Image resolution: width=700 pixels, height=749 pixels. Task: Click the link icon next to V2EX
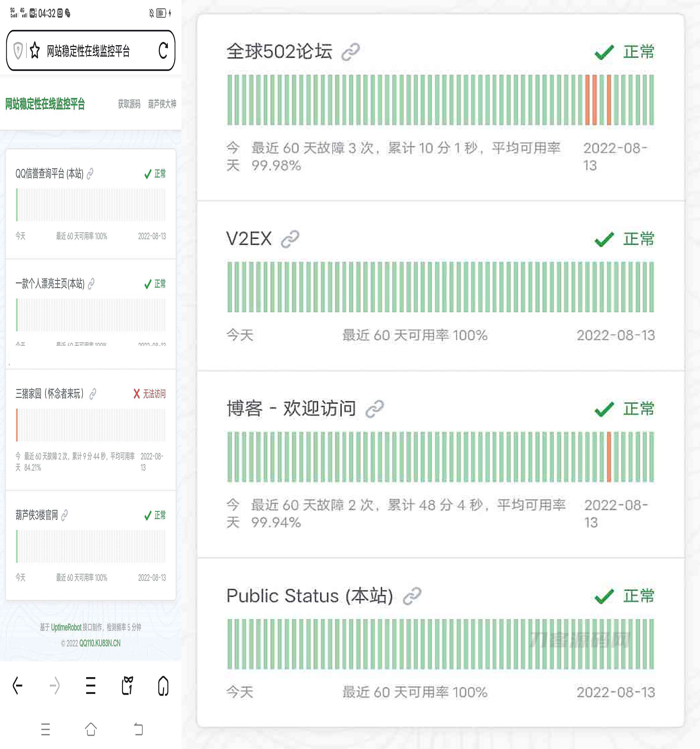click(290, 238)
